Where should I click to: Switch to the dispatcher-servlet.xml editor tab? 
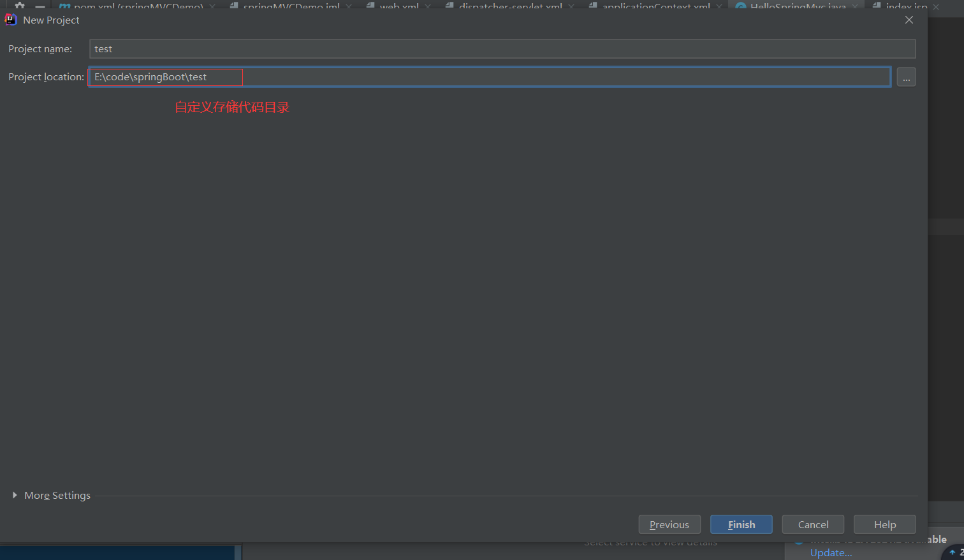pos(510,6)
